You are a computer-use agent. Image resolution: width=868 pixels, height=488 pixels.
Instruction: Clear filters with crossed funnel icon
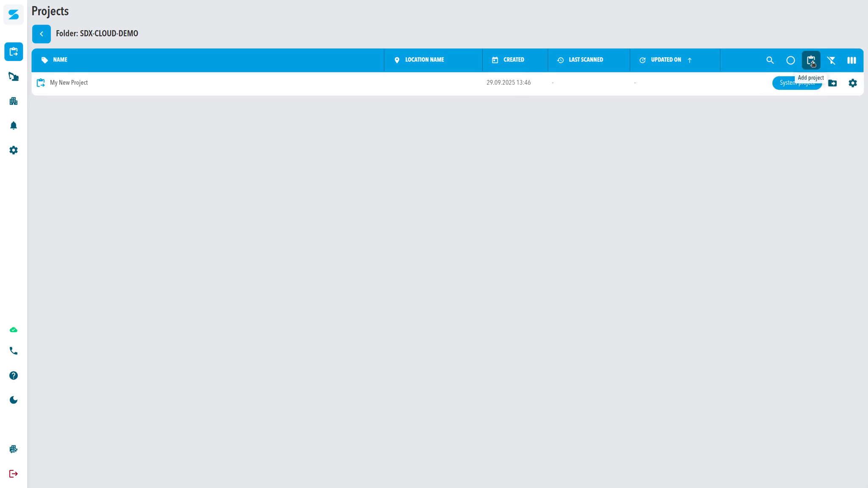(831, 60)
